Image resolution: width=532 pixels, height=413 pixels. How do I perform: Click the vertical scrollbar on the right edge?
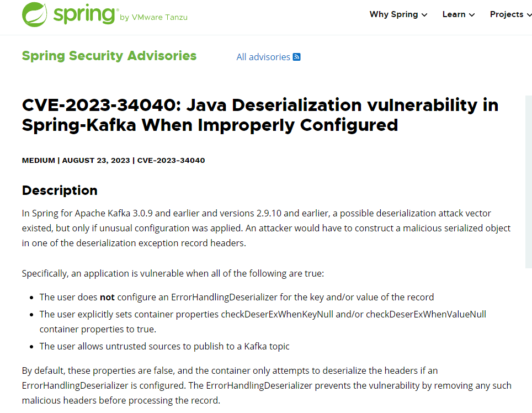529,182
